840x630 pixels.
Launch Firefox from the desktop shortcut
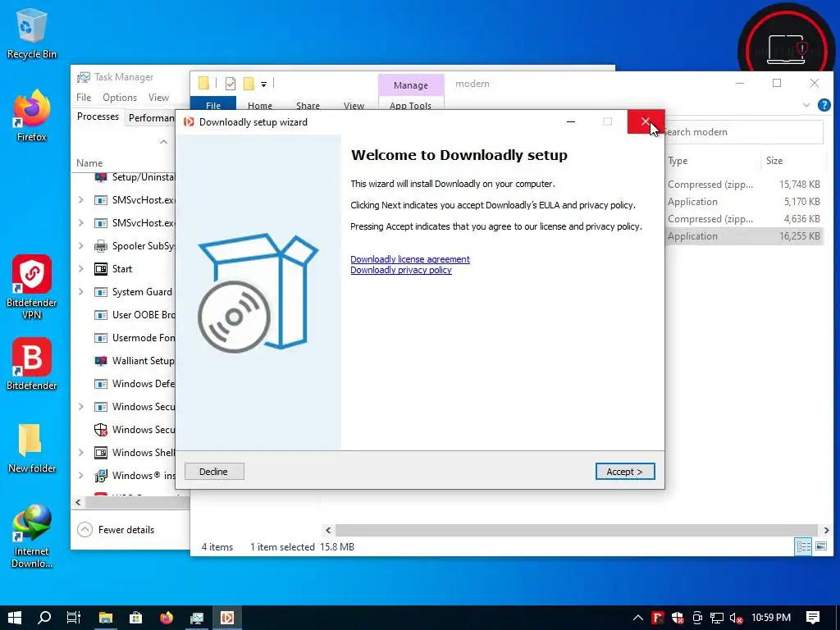32,116
